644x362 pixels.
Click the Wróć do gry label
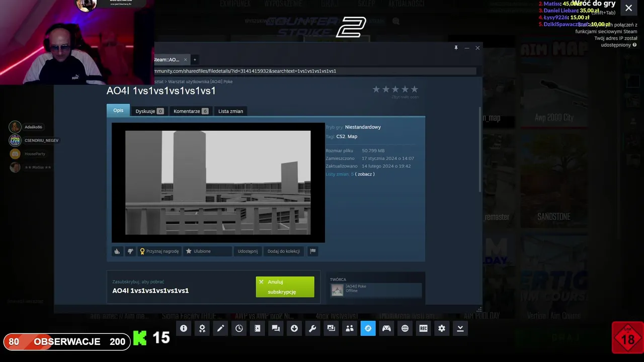[594, 4]
